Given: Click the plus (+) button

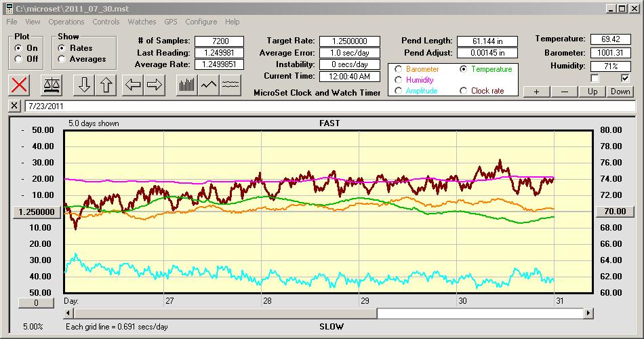Looking at the screenshot, I should (536, 92).
